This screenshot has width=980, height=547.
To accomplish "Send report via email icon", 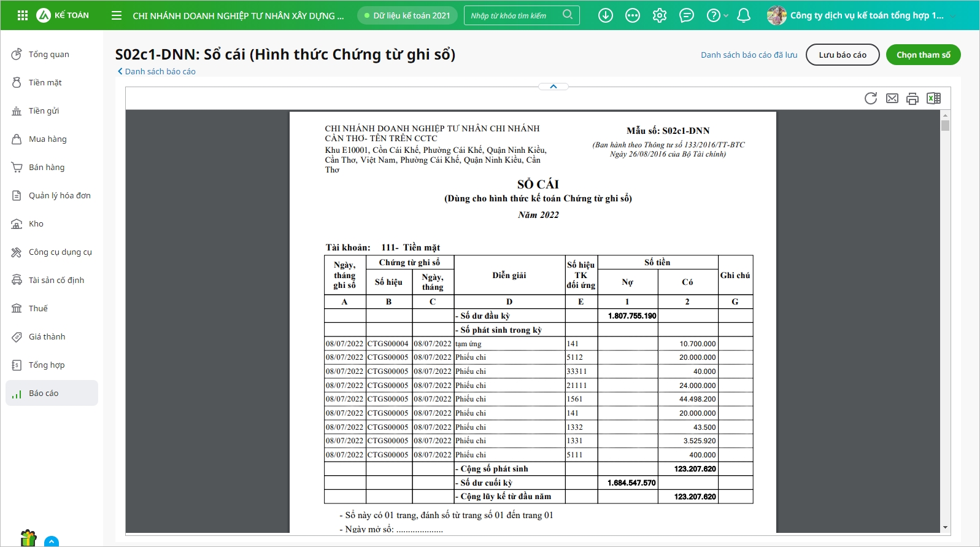I will 892,98.
